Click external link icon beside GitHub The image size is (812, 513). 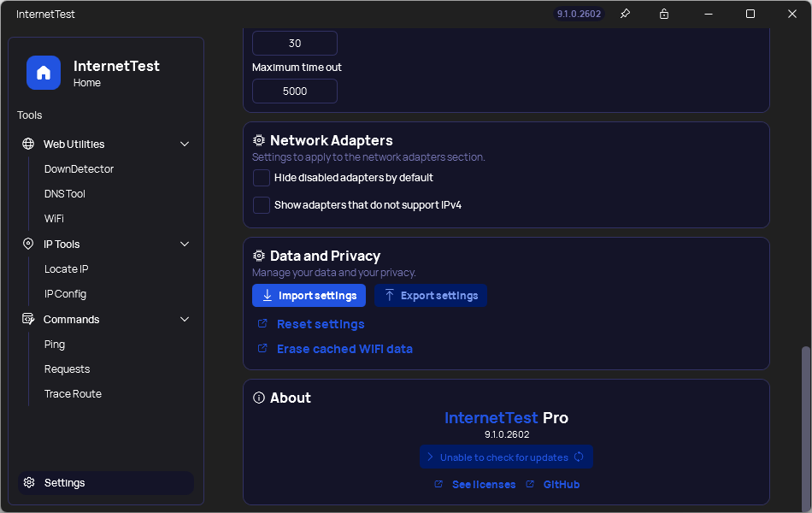(530, 484)
